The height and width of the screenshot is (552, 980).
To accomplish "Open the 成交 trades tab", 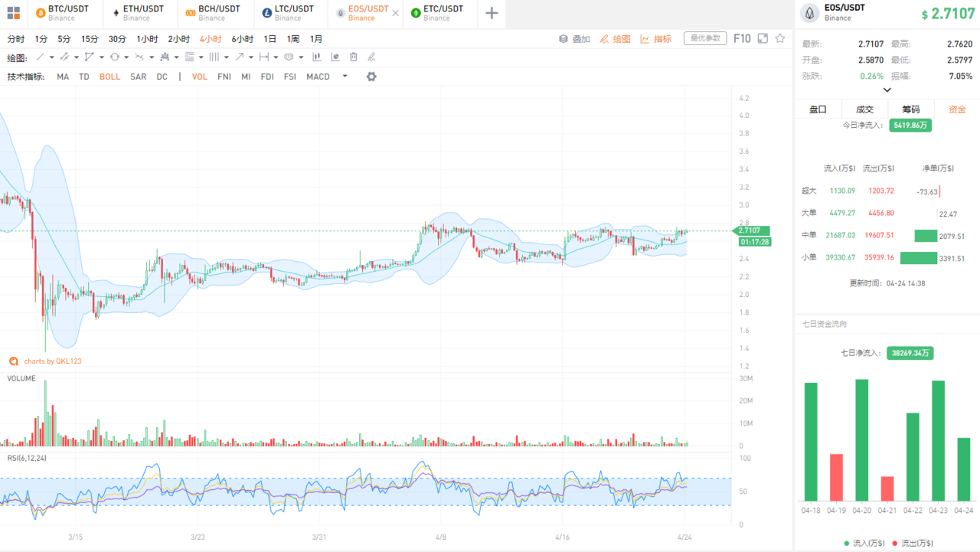I will pyautogui.click(x=864, y=109).
